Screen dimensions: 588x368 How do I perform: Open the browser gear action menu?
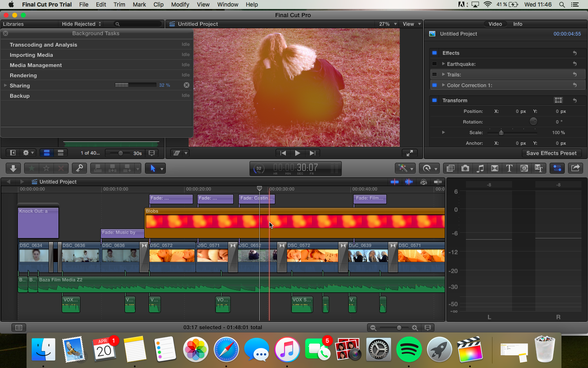coord(28,153)
